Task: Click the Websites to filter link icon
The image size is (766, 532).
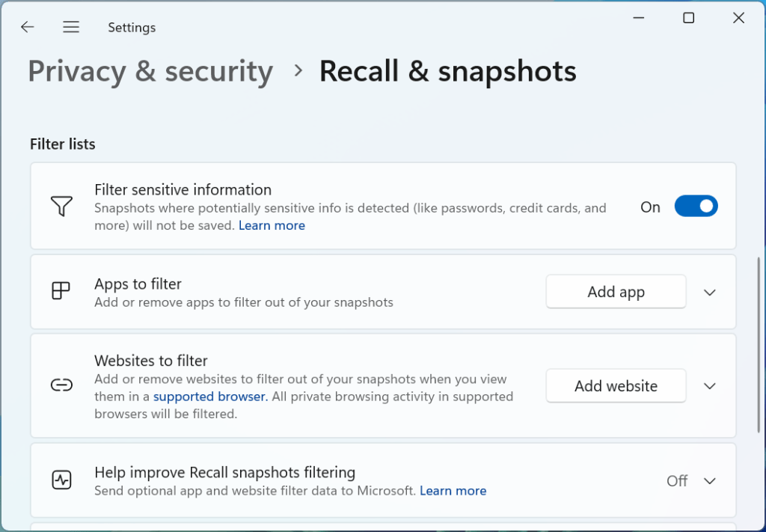Action: (61, 385)
